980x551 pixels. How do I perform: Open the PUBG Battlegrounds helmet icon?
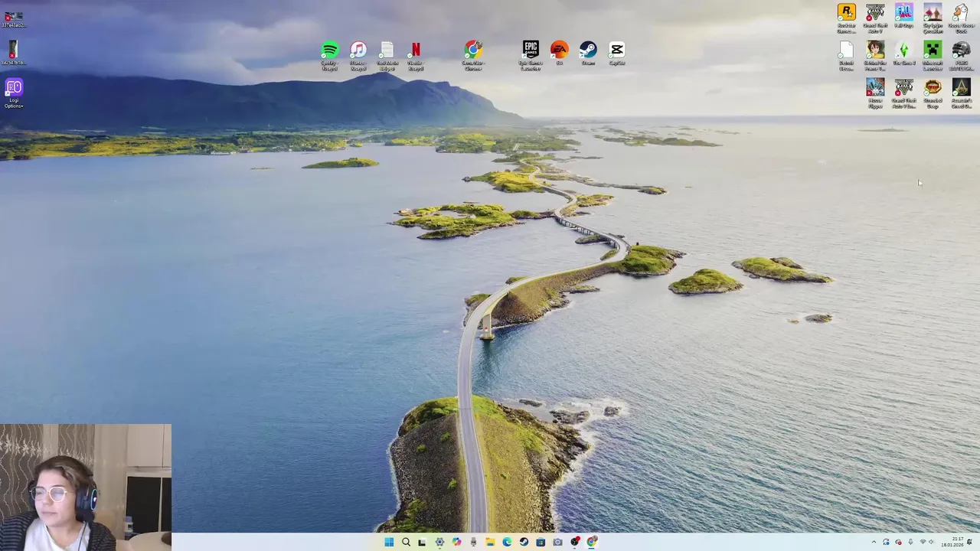pos(961,56)
